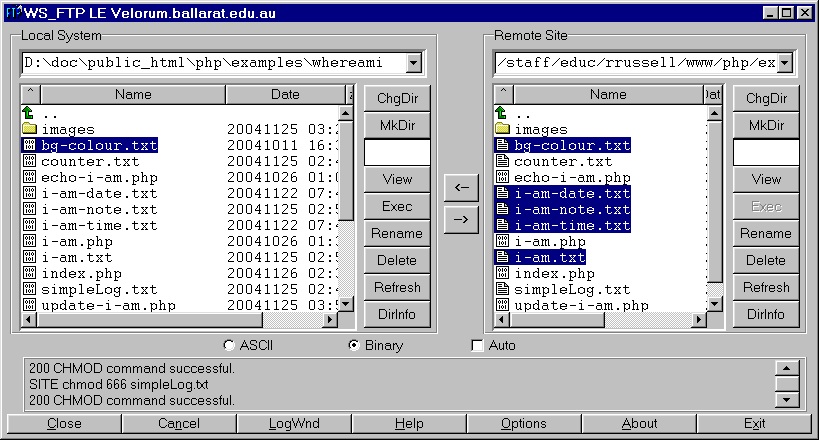Click Local System View button

point(397,179)
